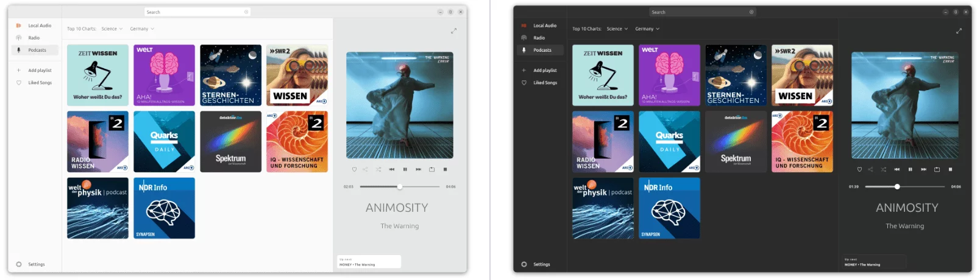Open NDR Info Synapsen podcast, light window
Viewport: 980px width, 280px height.
click(165, 208)
